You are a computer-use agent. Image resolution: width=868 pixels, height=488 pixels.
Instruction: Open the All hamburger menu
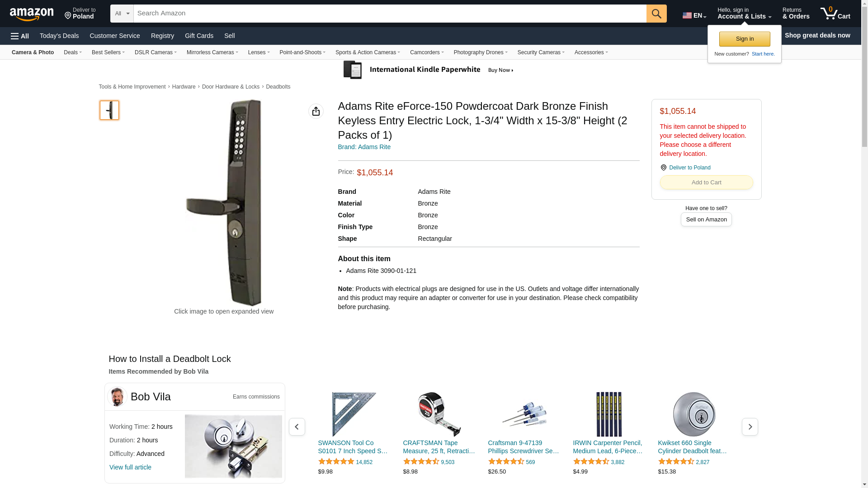20,36
